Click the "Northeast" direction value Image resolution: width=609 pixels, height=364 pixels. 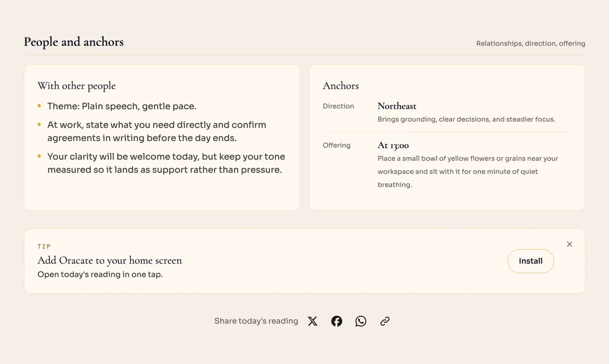click(397, 106)
